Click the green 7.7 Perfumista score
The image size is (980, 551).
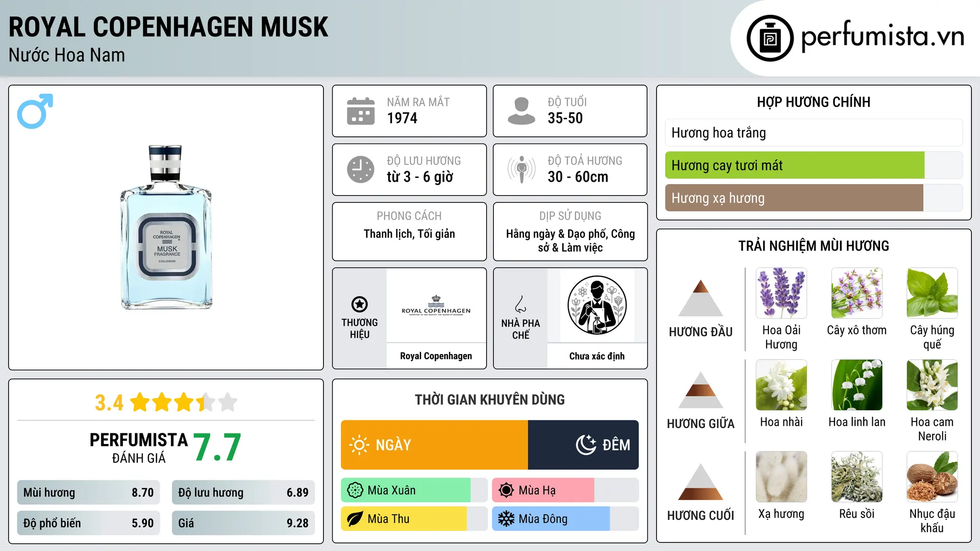coord(217,447)
